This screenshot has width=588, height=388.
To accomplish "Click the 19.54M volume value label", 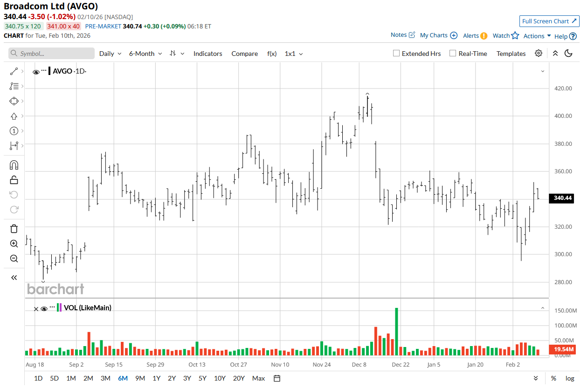I will click(563, 349).
